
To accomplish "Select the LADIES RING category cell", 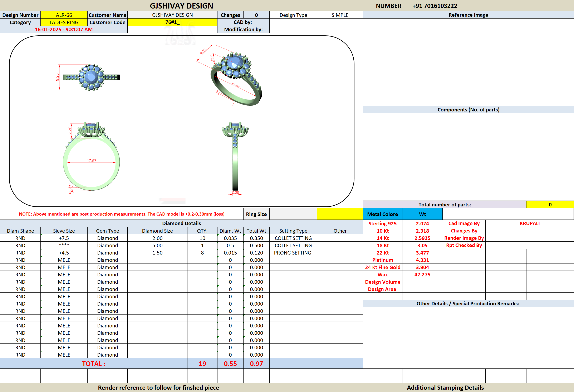I will [x=64, y=22].
